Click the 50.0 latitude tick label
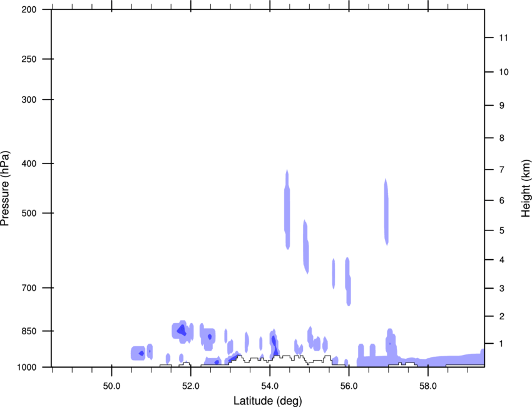The height and width of the screenshot is (407, 532). 111,386
